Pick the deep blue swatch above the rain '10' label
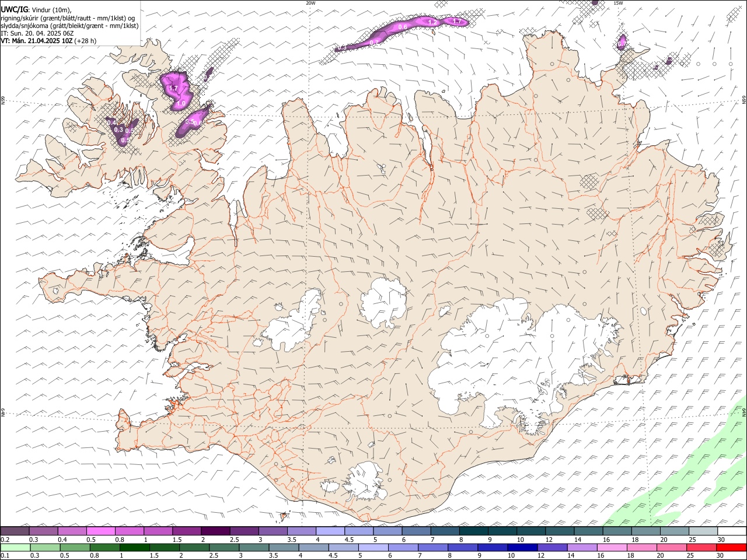 [522, 547]
